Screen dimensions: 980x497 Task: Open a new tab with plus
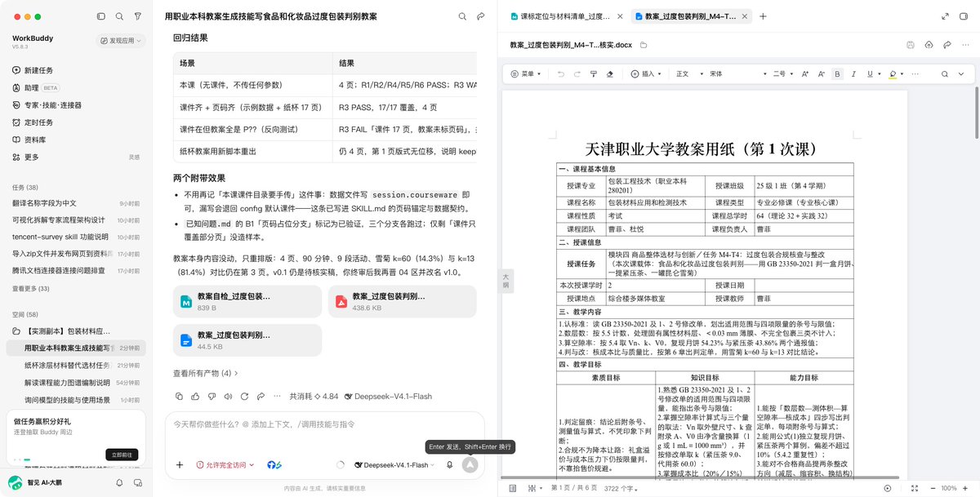click(763, 16)
